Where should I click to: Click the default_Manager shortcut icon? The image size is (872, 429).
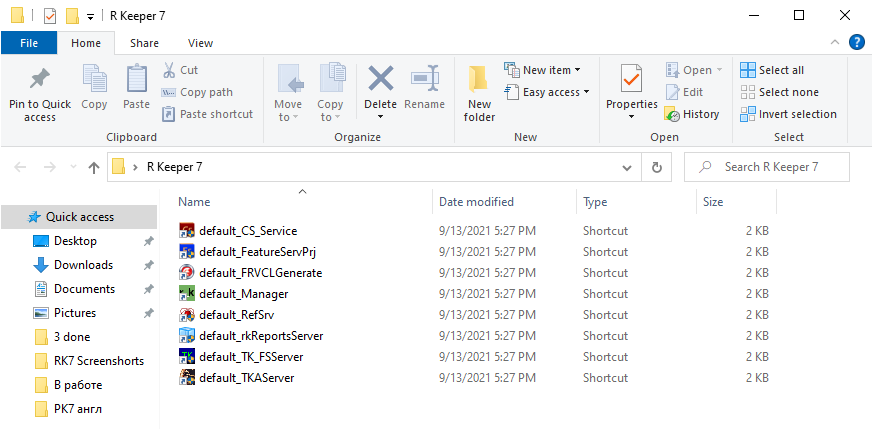(x=186, y=294)
